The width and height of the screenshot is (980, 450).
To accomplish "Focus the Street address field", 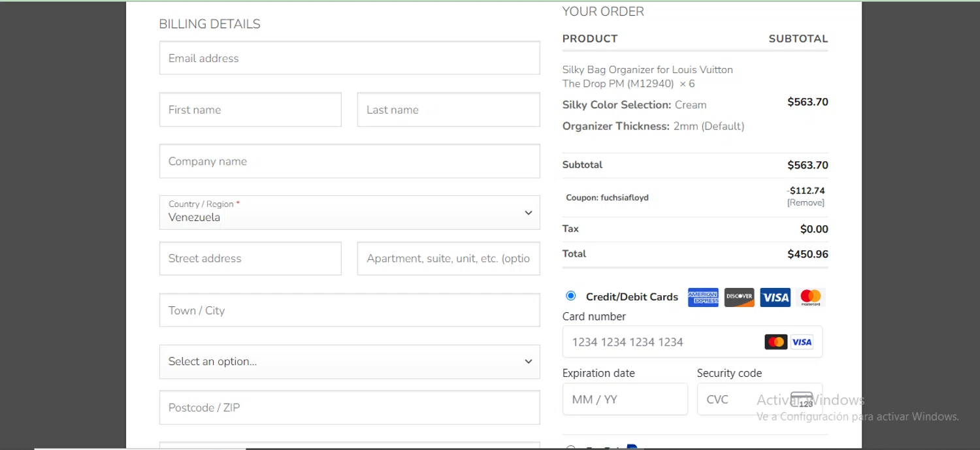I will point(250,259).
